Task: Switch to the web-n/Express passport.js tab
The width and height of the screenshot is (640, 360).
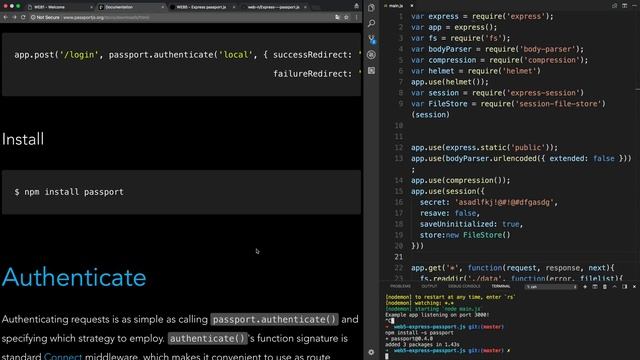Action: [x=273, y=7]
